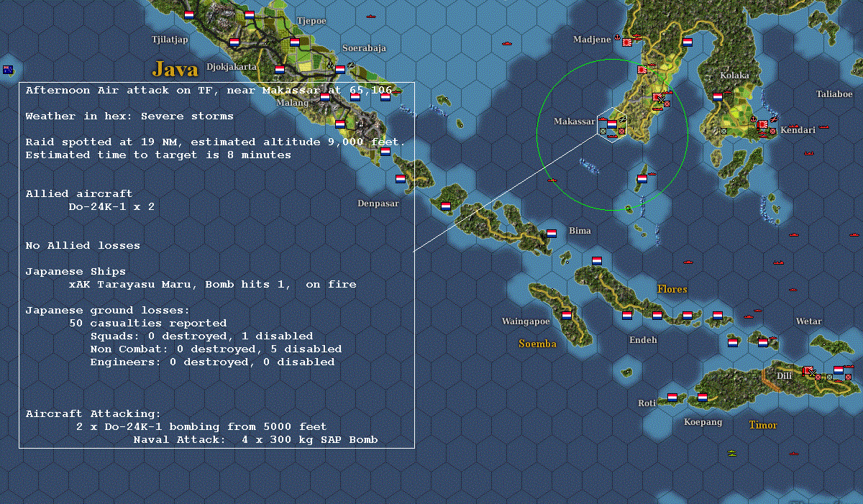This screenshot has height=504, width=863.
Task: Click the airfield icon in Makassar hex
Action: click(x=623, y=119)
